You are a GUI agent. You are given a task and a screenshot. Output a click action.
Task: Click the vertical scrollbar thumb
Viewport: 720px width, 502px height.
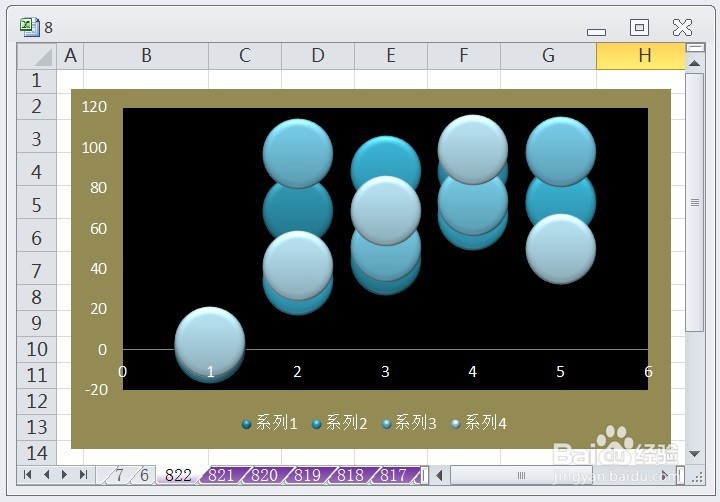(x=695, y=202)
